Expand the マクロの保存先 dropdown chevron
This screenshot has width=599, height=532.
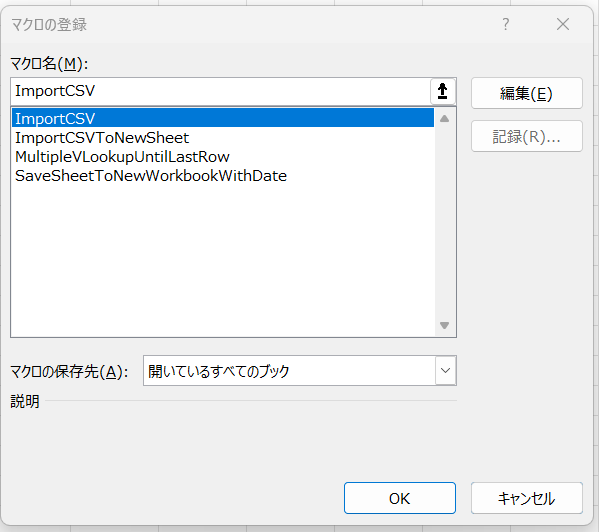tap(445, 370)
